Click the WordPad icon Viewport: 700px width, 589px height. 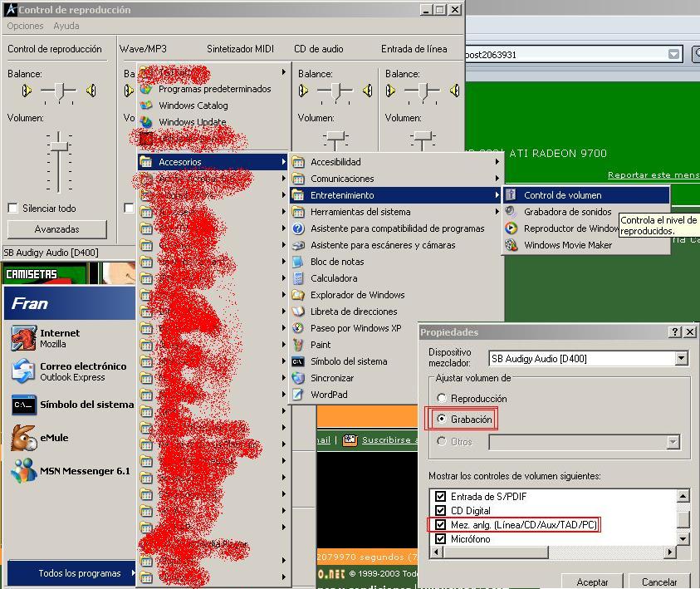pyautogui.click(x=298, y=395)
